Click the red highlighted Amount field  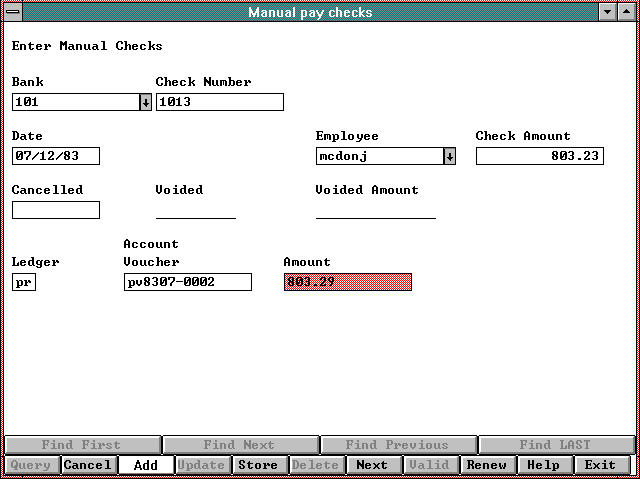click(347, 282)
